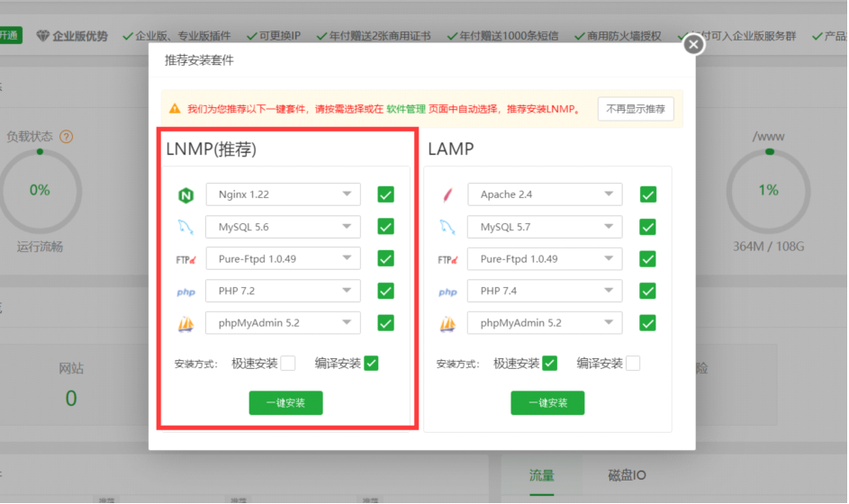Uncheck the PHP 7.4 checkbox
Screen dimensions: 849x504
pyautogui.click(x=647, y=291)
